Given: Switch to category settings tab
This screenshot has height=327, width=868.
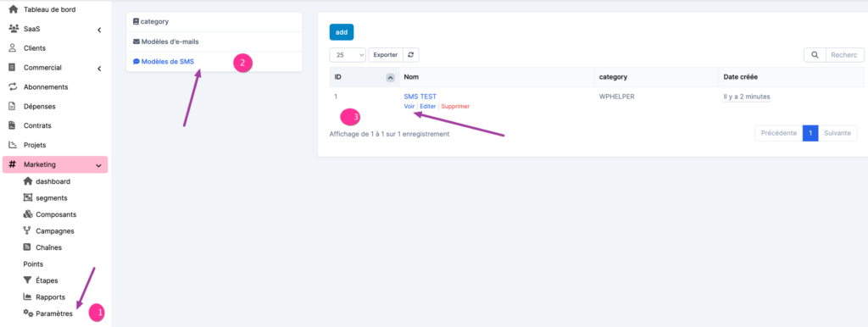Looking at the screenshot, I should click(x=214, y=21).
